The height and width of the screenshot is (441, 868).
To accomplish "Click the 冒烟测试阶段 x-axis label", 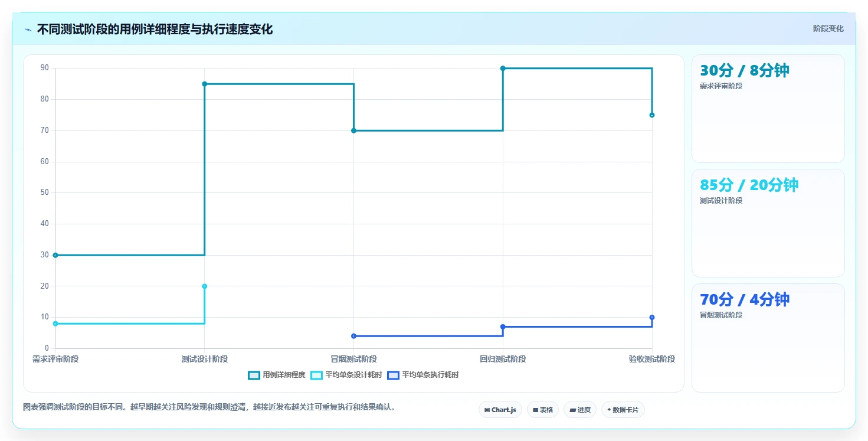I will [353, 359].
